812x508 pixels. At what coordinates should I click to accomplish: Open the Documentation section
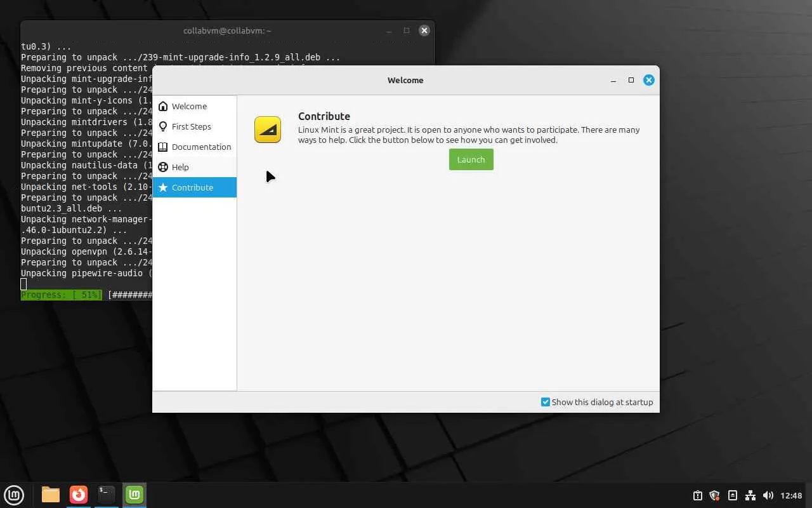click(x=194, y=147)
